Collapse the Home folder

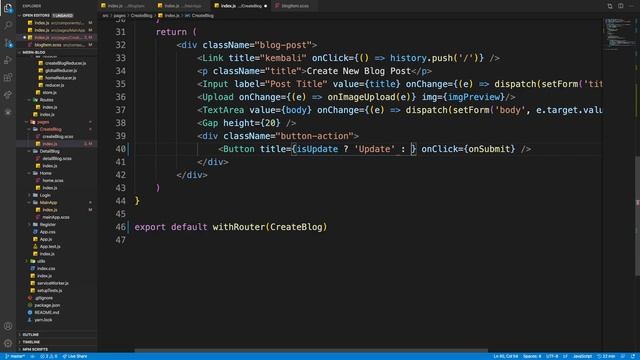tap(45, 173)
